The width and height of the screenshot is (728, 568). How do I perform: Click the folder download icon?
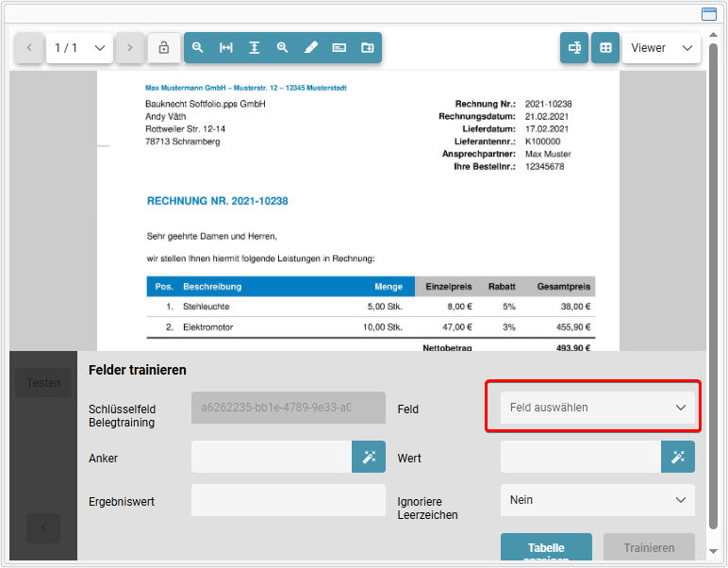(367, 47)
